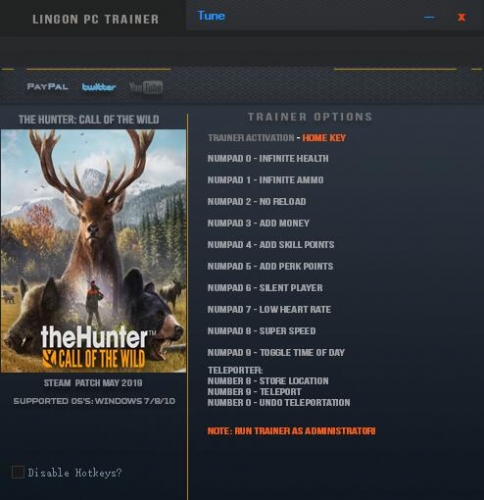Close the trainer with red X
This screenshot has width=484, height=500.
point(461,17)
